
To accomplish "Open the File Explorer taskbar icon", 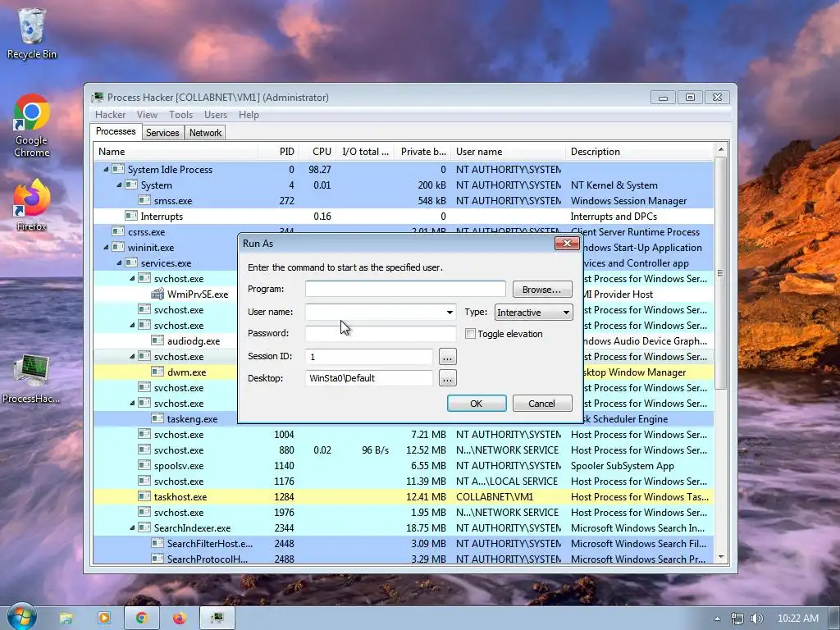I will (x=66, y=619).
